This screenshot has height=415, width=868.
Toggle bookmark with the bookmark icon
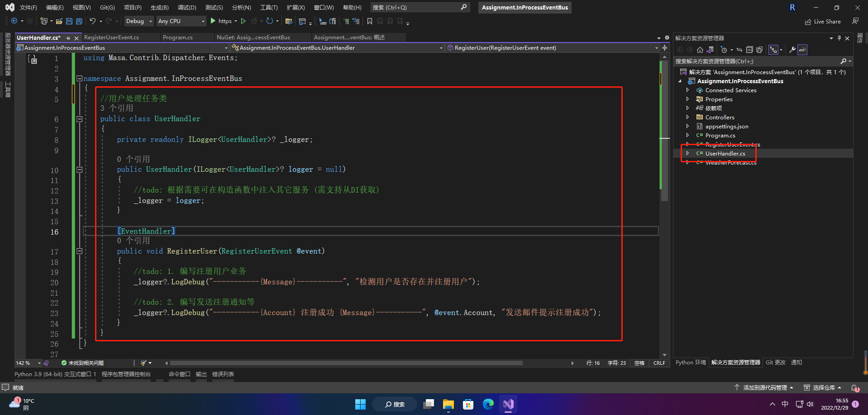tap(370, 21)
